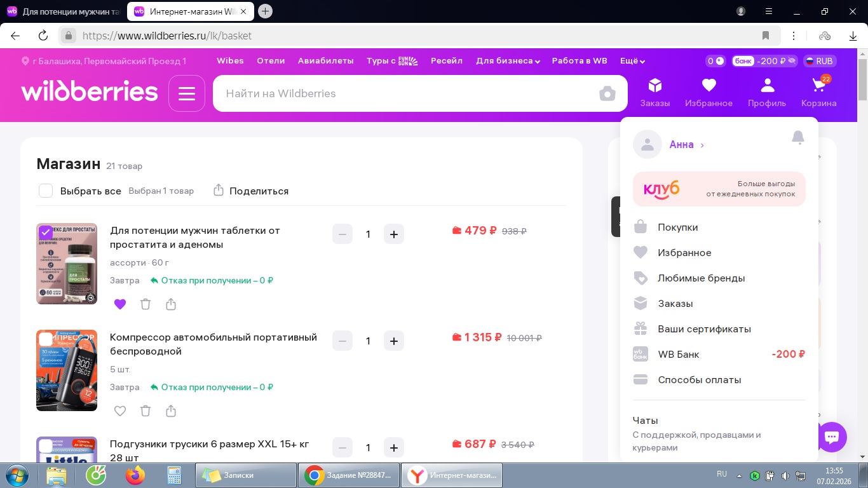Click the notification bell icon
Image resolution: width=868 pixels, height=488 pixels.
[x=798, y=138]
